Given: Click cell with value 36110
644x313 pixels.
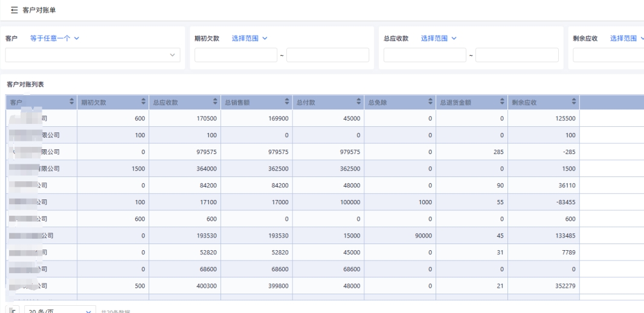Looking at the screenshot, I should click(x=543, y=186).
